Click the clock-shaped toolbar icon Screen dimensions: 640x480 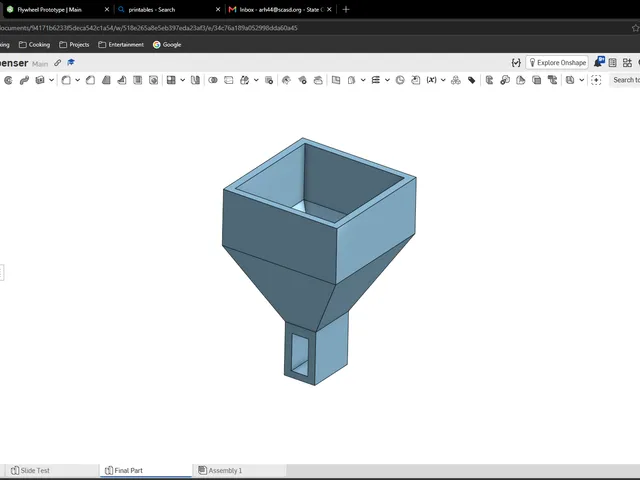pos(400,80)
